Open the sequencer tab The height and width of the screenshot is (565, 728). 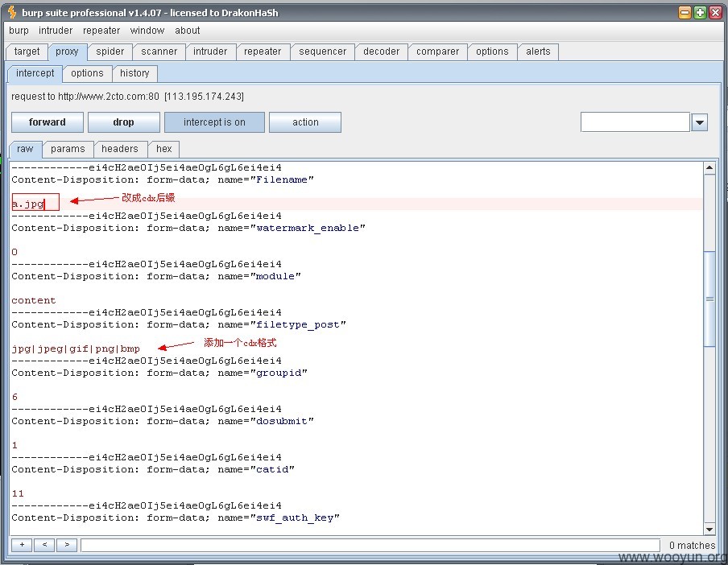click(322, 52)
